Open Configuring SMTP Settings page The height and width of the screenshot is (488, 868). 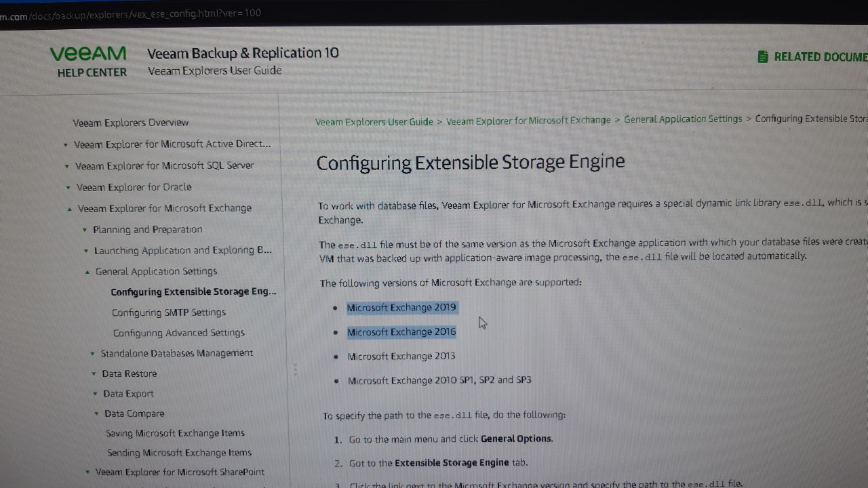169,312
